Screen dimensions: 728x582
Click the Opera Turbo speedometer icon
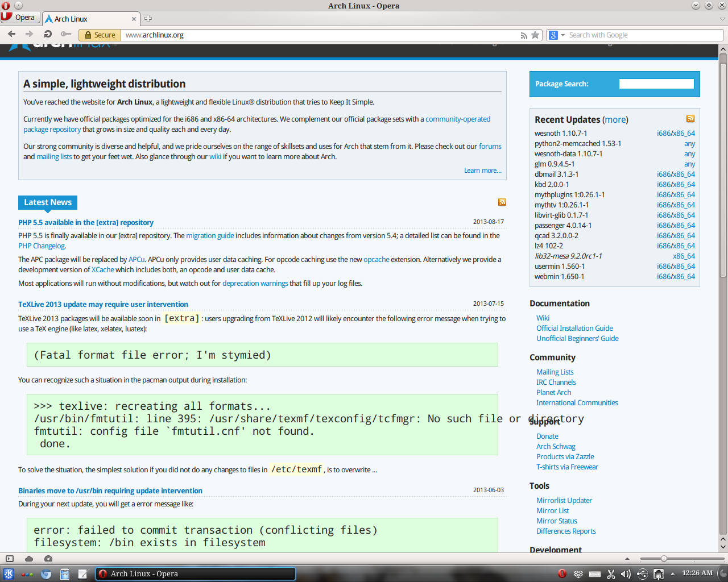pos(48,559)
